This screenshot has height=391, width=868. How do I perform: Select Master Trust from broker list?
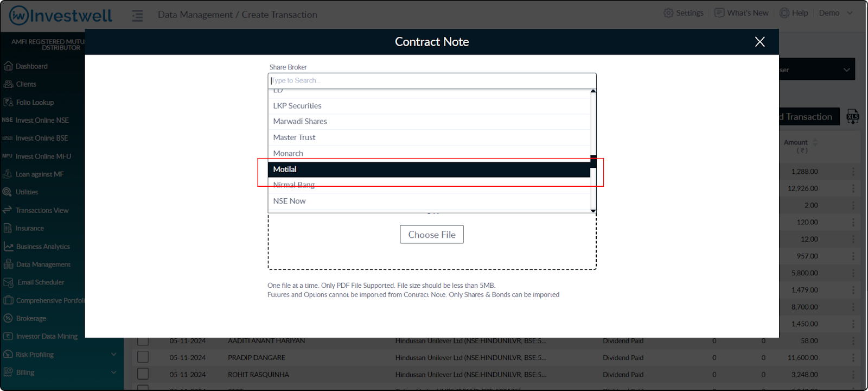(x=429, y=137)
